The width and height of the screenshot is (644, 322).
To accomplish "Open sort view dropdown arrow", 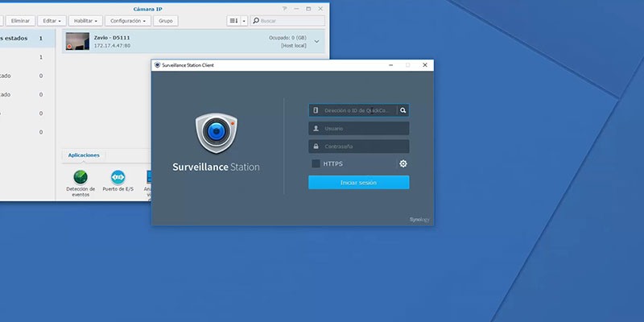I will point(244,21).
